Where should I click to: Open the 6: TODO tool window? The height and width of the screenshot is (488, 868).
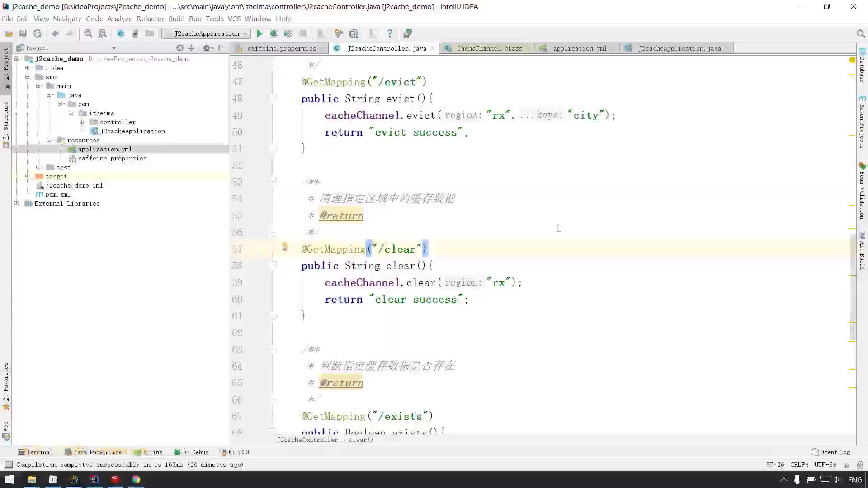[x=236, y=452]
